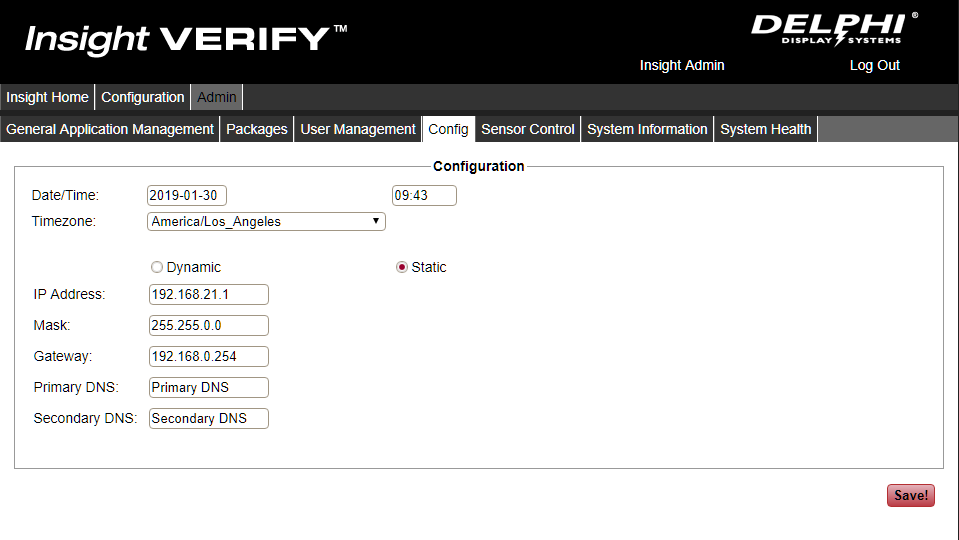This screenshot has height=540, width=959.
Task: Click the Log Out link
Action: click(874, 65)
